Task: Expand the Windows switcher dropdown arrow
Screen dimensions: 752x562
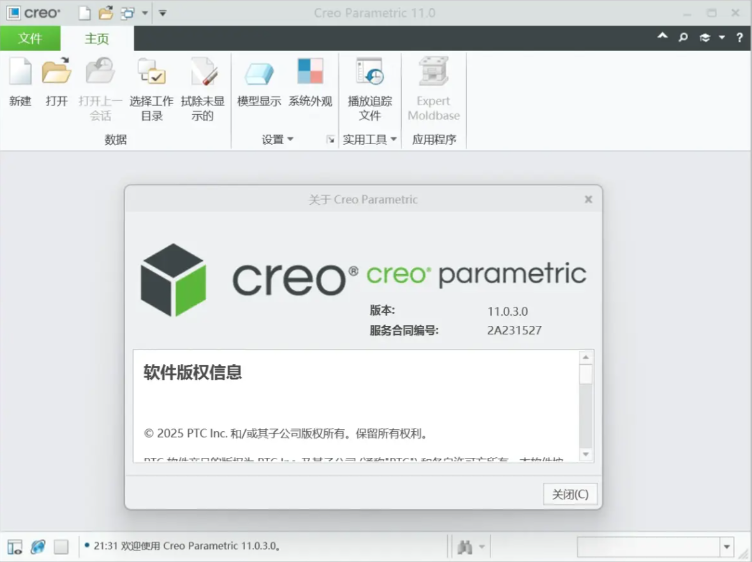Action: tap(145, 13)
